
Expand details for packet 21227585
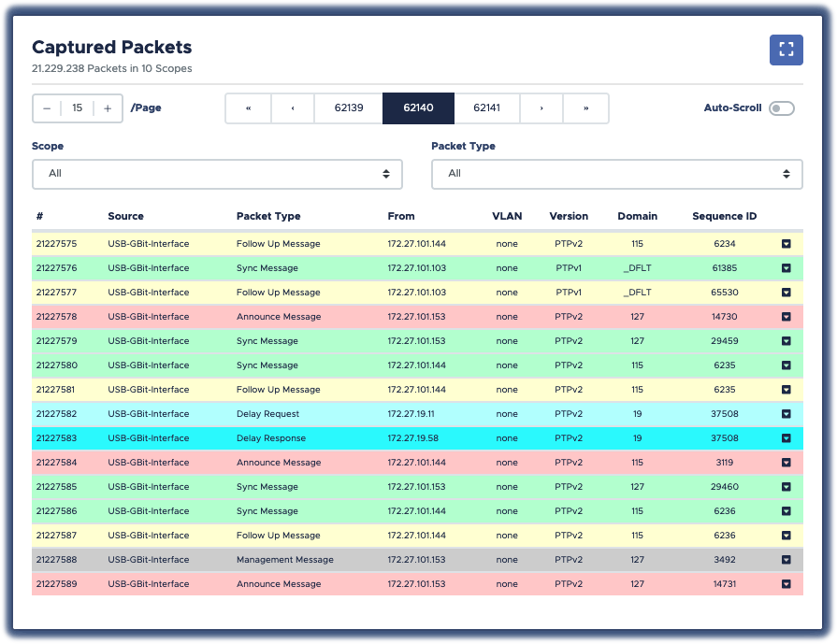pyautogui.click(x=786, y=487)
